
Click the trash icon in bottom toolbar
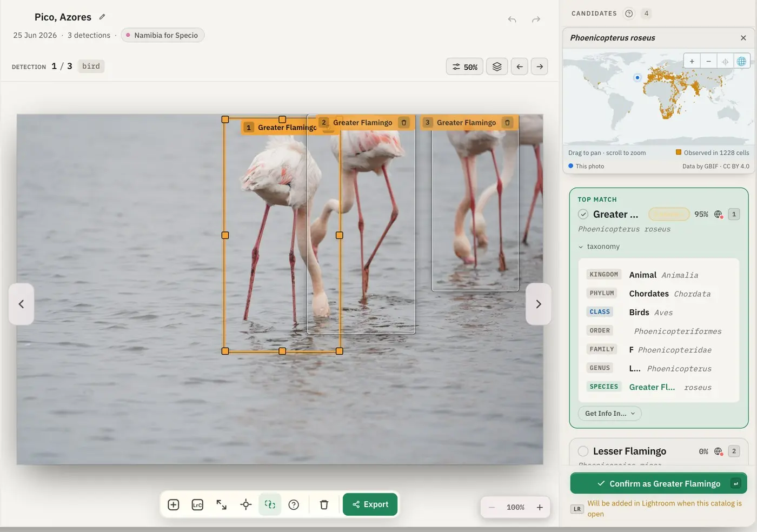click(324, 504)
